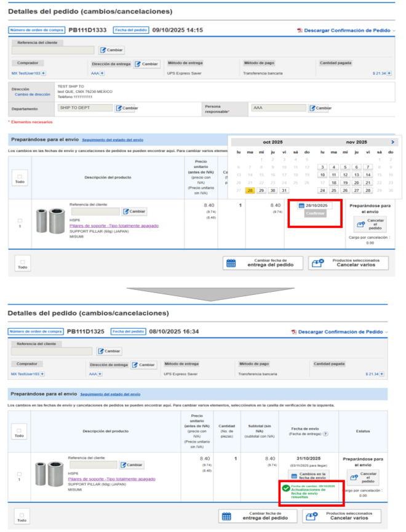Click the calendar next-month arrow beside nov 2025
The image size is (406, 532).
point(394,142)
